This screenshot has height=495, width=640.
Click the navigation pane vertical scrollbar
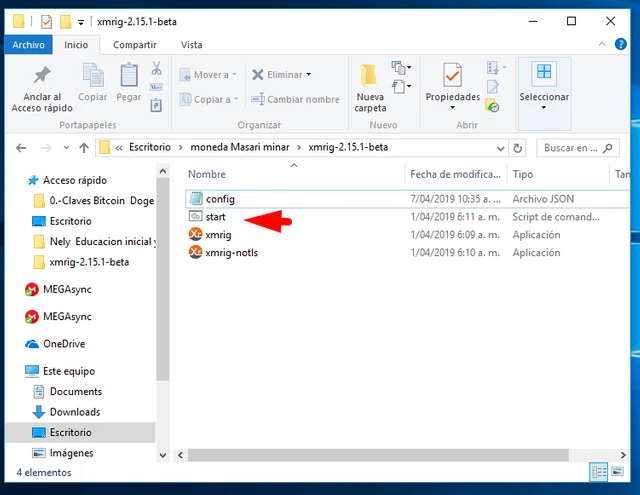tap(162, 280)
